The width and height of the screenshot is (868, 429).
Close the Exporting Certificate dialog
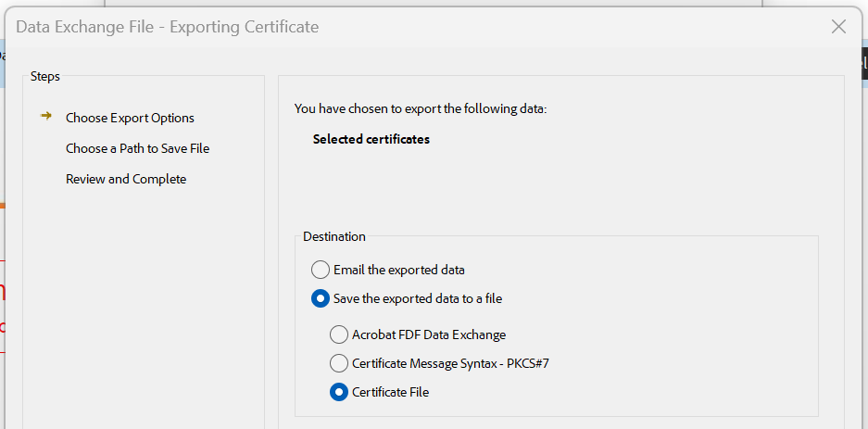(838, 26)
